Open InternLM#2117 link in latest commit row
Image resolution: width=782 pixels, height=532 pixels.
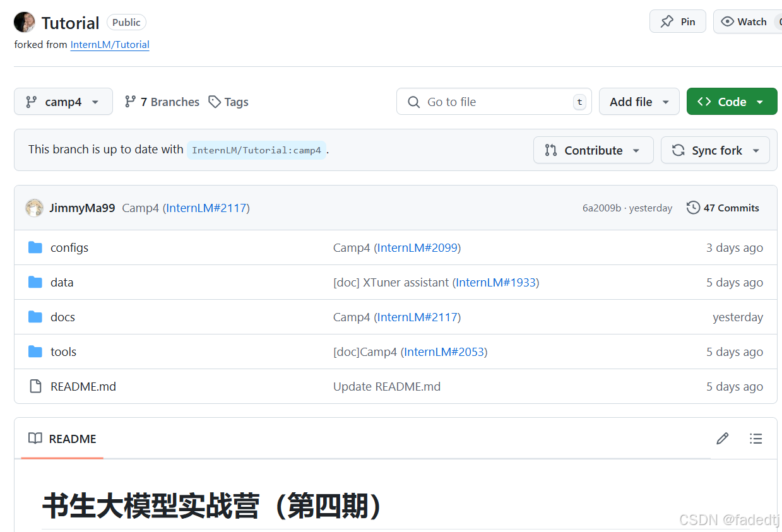coord(206,208)
